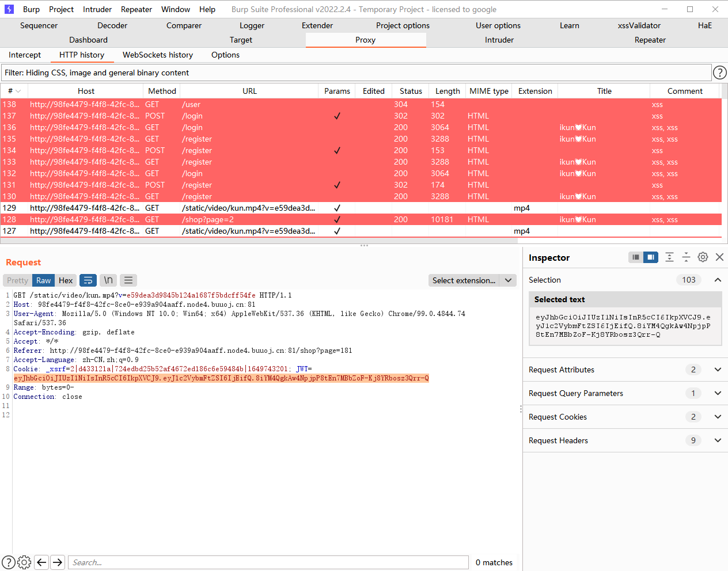Viewport: 728px width, 571px height.
Task: Open the Proxy Options sub-tab
Action: coord(225,55)
